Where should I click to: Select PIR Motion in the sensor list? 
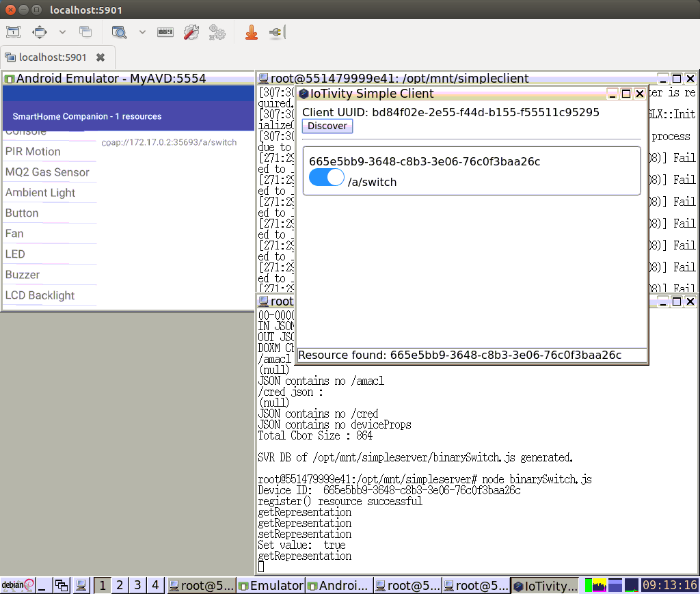pos(31,151)
